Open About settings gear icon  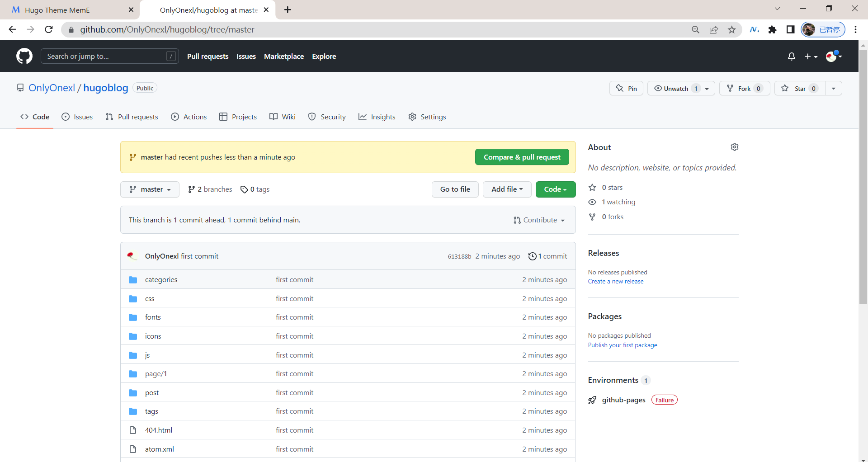pos(734,147)
